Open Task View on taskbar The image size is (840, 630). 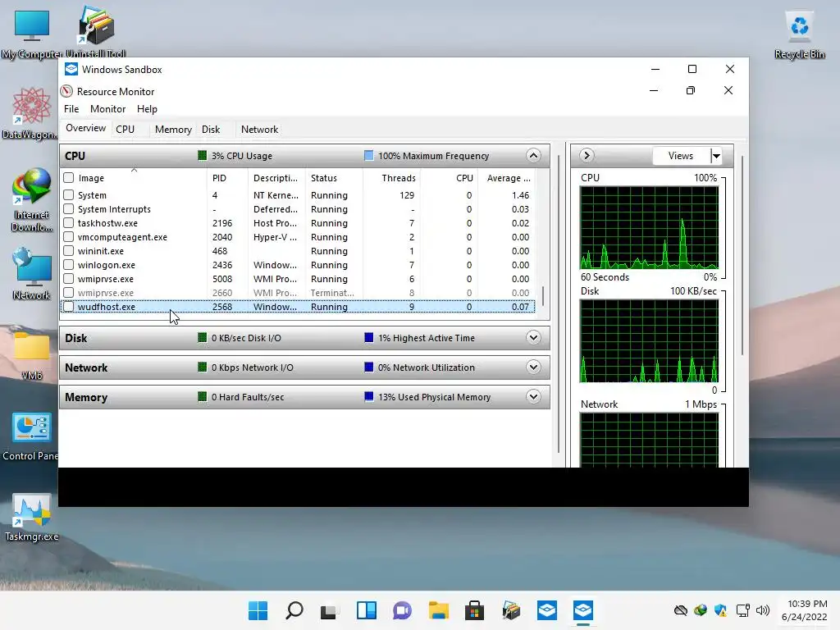[x=330, y=610]
